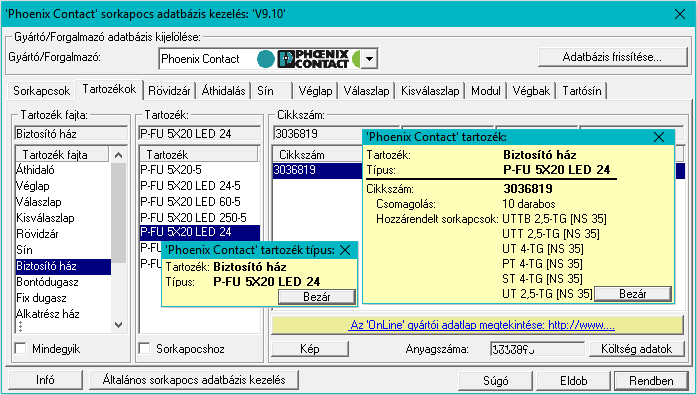Select Alkatrész ház in the list
The height and width of the screenshot is (395, 697).
point(63,314)
